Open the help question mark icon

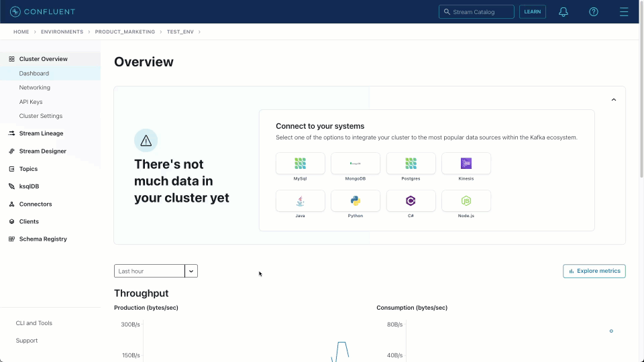pos(594,12)
